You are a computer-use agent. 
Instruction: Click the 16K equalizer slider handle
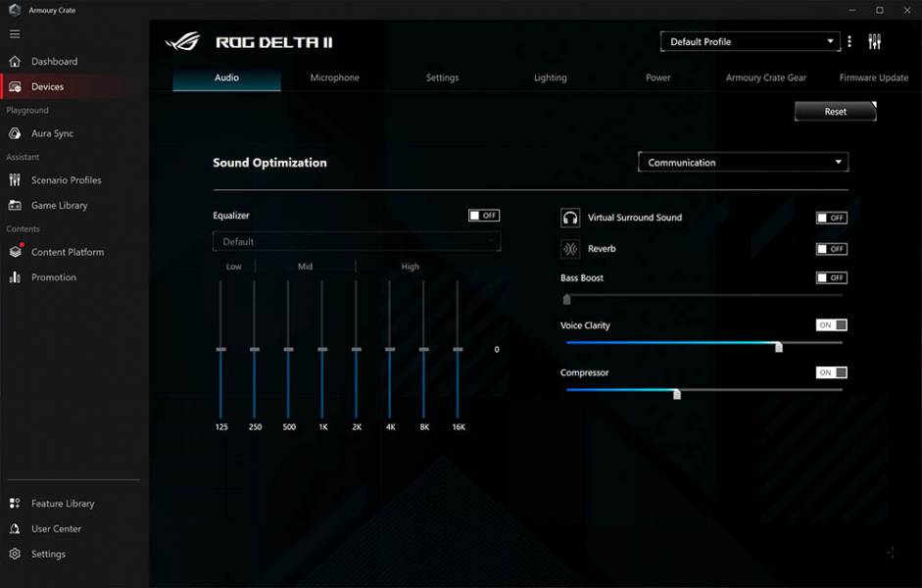coord(458,349)
